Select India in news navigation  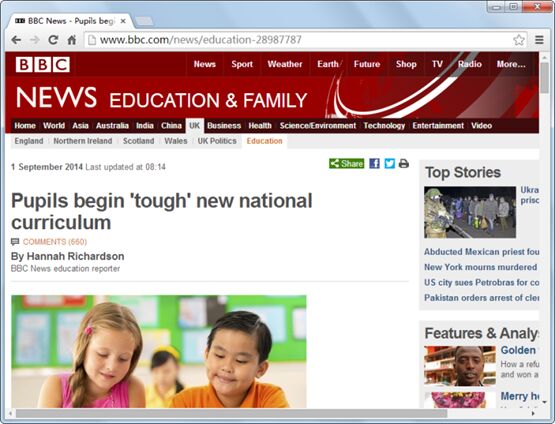[x=145, y=126]
